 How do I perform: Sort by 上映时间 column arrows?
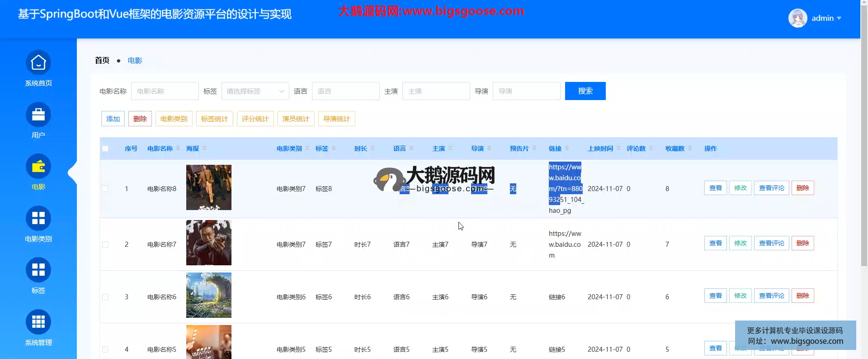(618, 148)
